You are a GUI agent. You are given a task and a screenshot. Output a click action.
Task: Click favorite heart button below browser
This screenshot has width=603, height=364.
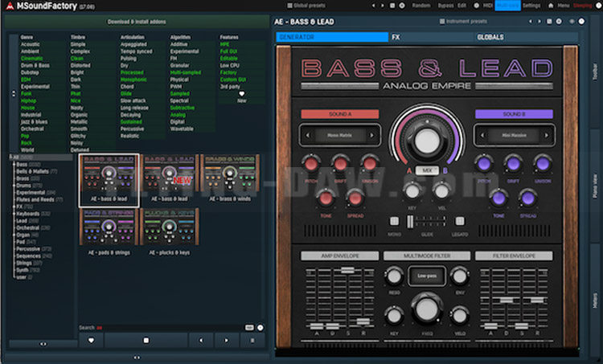tap(91, 341)
